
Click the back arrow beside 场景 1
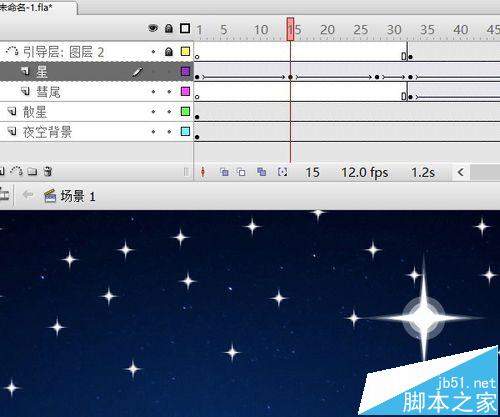coord(28,194)
